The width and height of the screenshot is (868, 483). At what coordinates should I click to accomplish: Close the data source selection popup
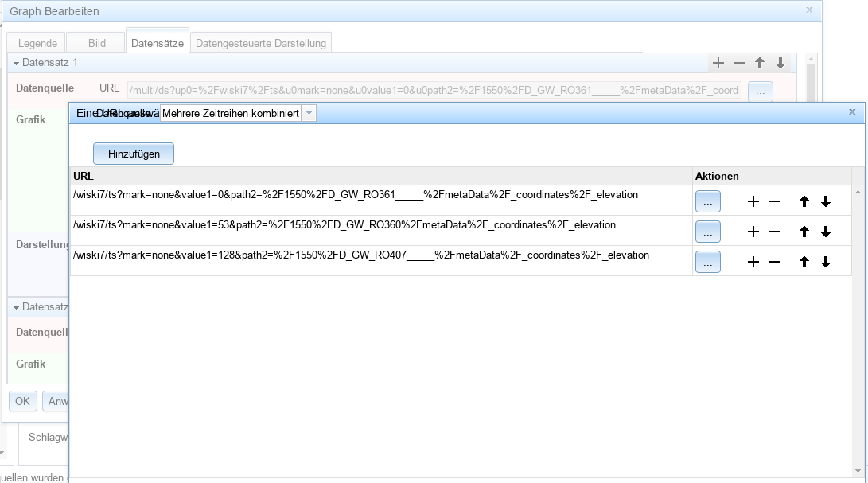coord(852,112)
